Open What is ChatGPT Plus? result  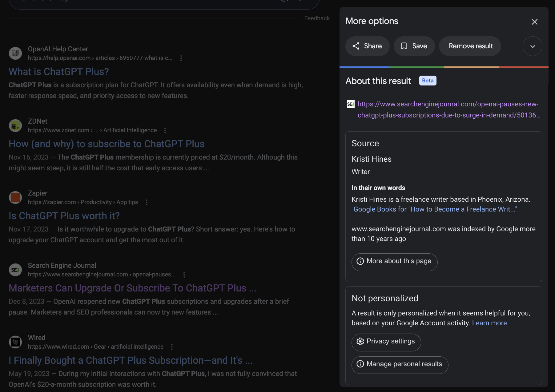point(58,71)
